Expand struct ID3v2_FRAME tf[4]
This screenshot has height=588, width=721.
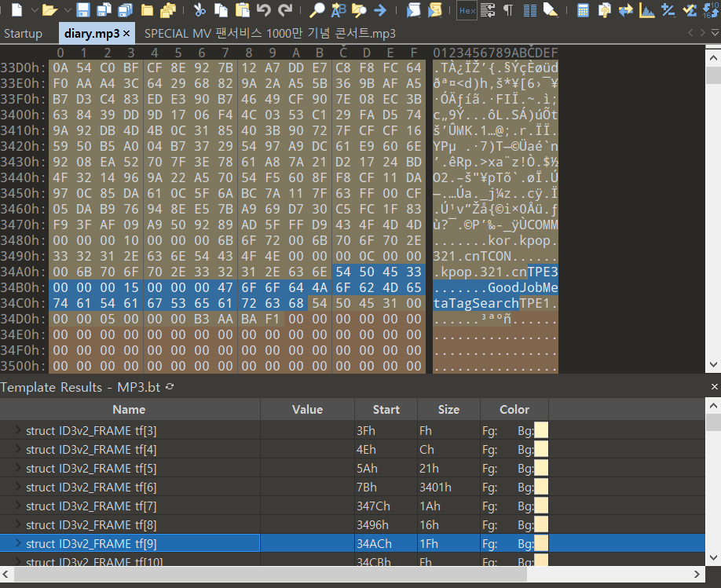tap(18, 449)
